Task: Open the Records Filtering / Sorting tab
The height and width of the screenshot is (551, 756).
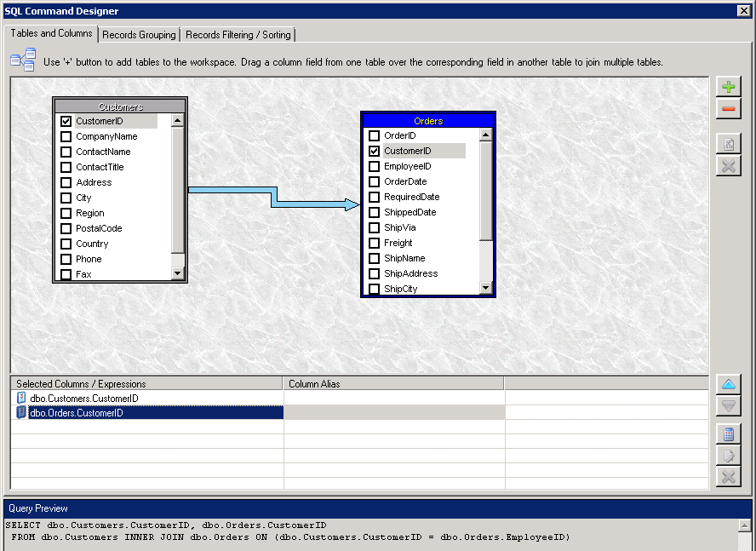Action: pos(238,34)
